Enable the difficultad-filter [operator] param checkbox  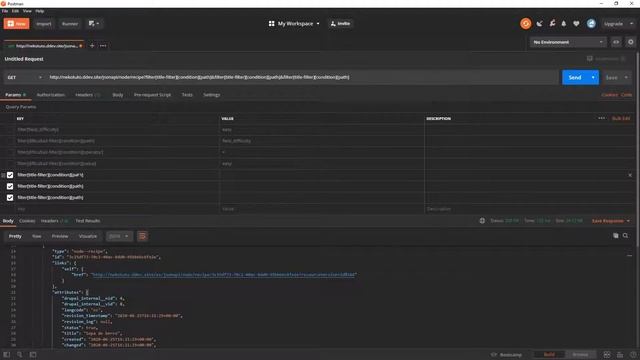[x=10, y=152]
